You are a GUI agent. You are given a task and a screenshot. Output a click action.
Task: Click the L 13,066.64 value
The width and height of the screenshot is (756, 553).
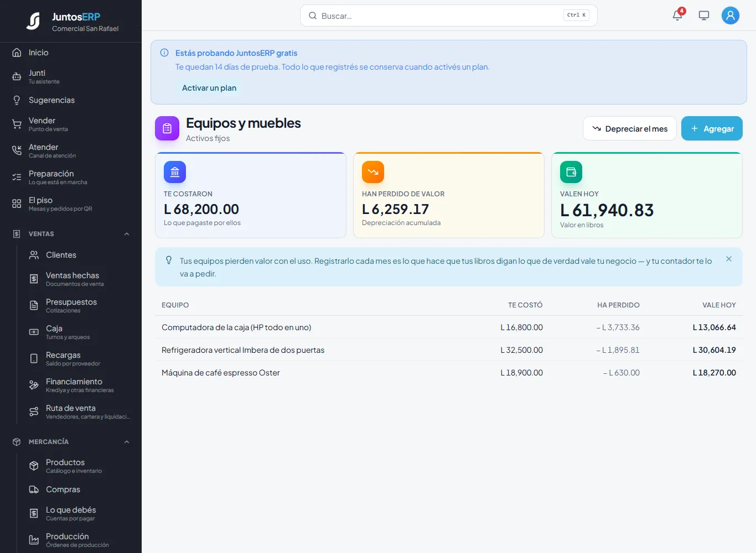pyautogui.click(x=714, y=327)
